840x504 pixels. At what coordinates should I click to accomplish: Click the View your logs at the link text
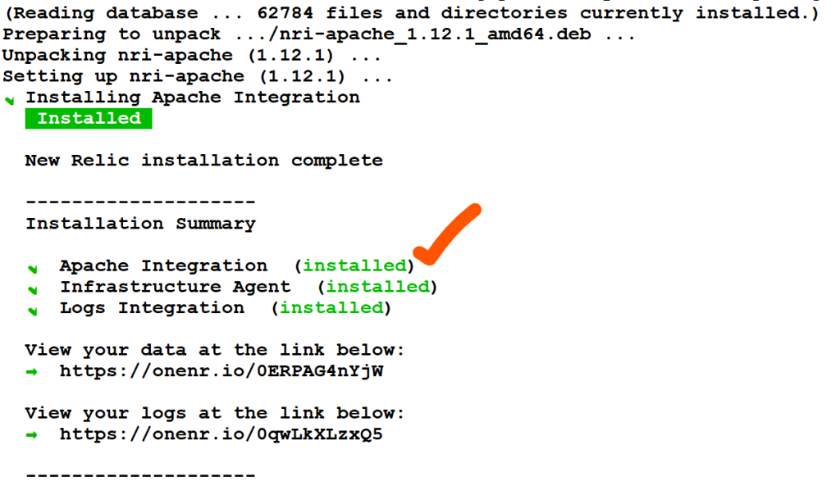tap(215, 413)
